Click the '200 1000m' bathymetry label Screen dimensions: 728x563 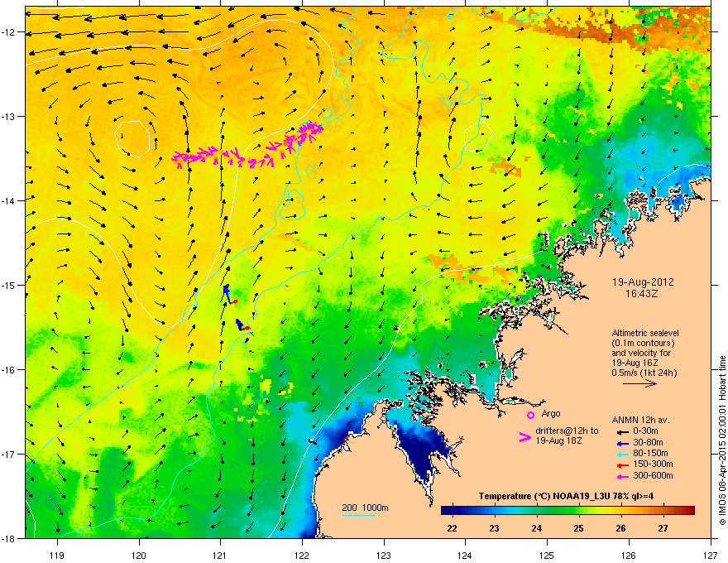(x=365, y=508)
